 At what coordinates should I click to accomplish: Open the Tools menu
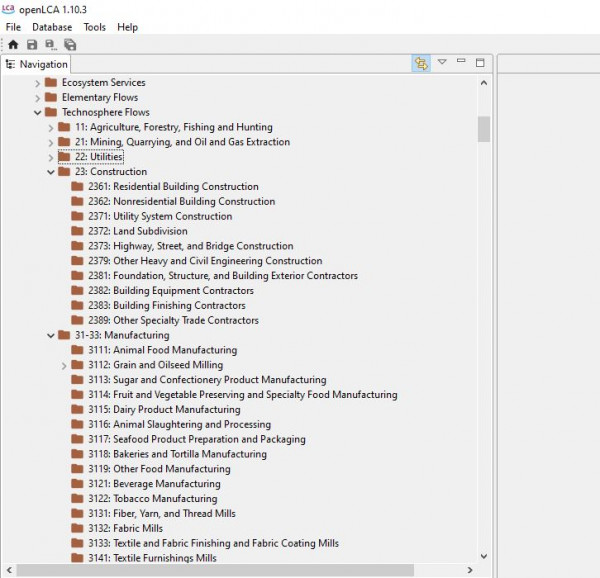(x=95, y=27)
